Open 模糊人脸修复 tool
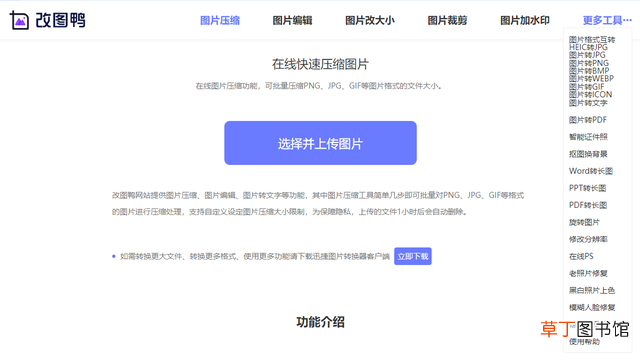 tap(592, 308)
